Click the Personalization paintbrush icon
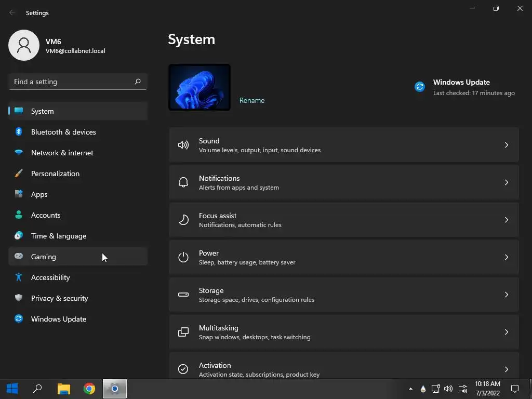The image size is (532, 399). [x=19, y=174]
